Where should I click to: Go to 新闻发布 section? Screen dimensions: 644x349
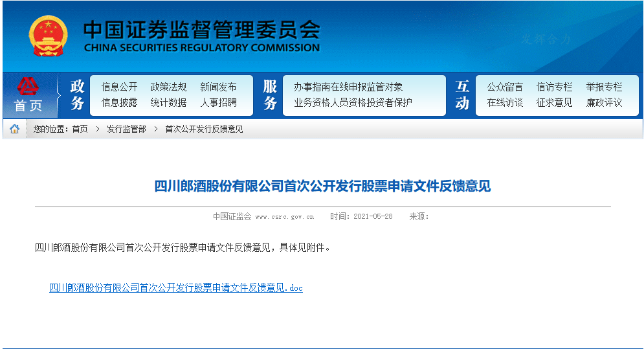pos(218,87)
